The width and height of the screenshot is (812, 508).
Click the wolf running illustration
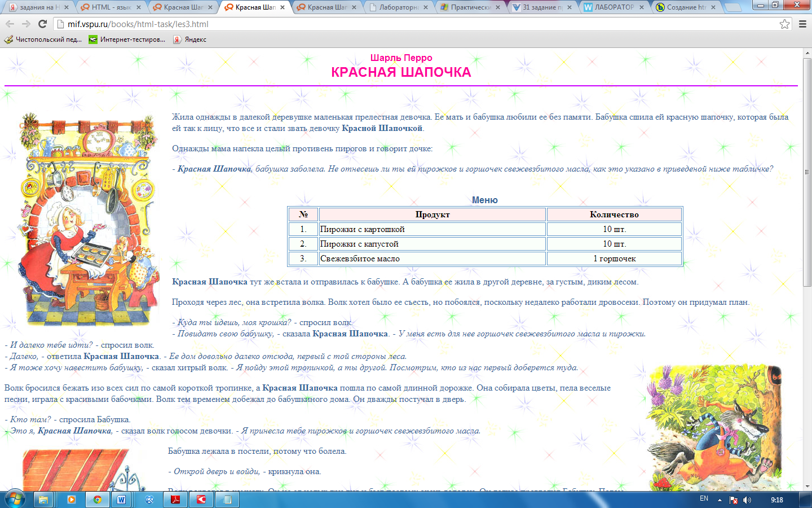pos(715,427)
